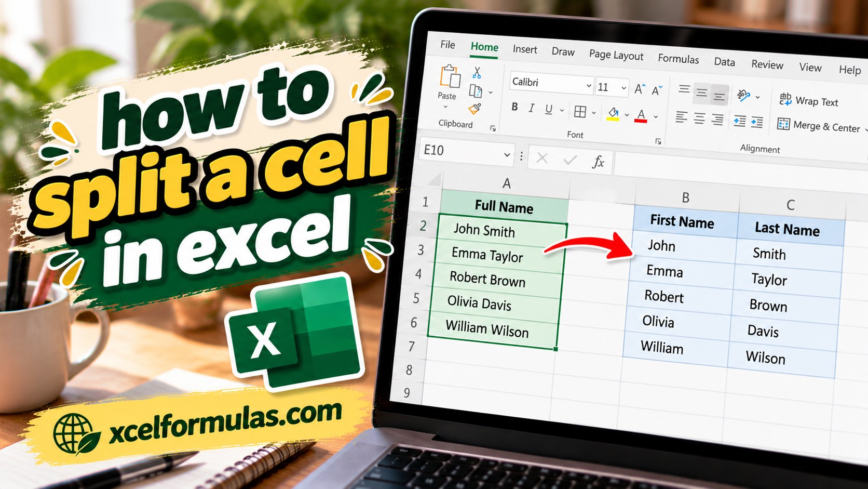868x489 pixels.
Task: Open the File tab
Action: tap(447, 45)
